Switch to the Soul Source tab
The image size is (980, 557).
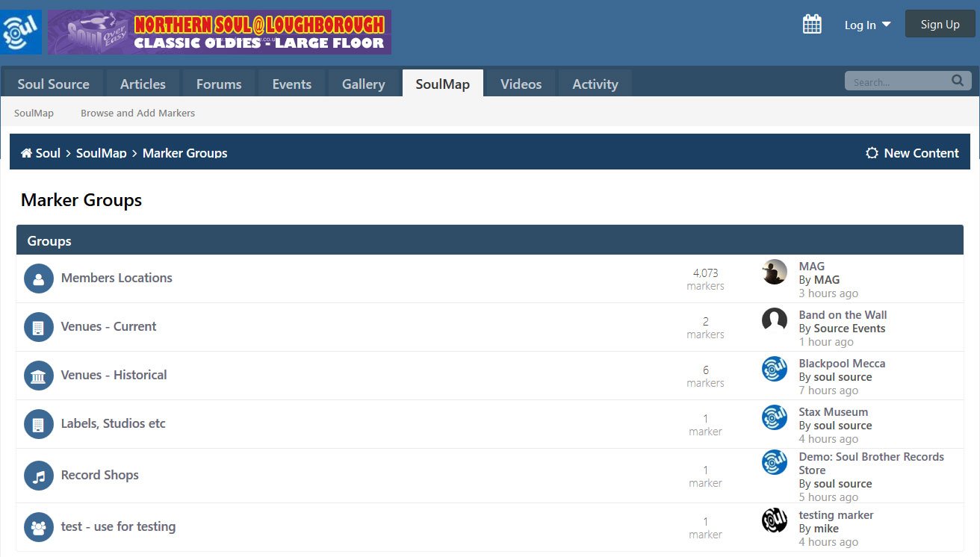(x=53, y=84)
